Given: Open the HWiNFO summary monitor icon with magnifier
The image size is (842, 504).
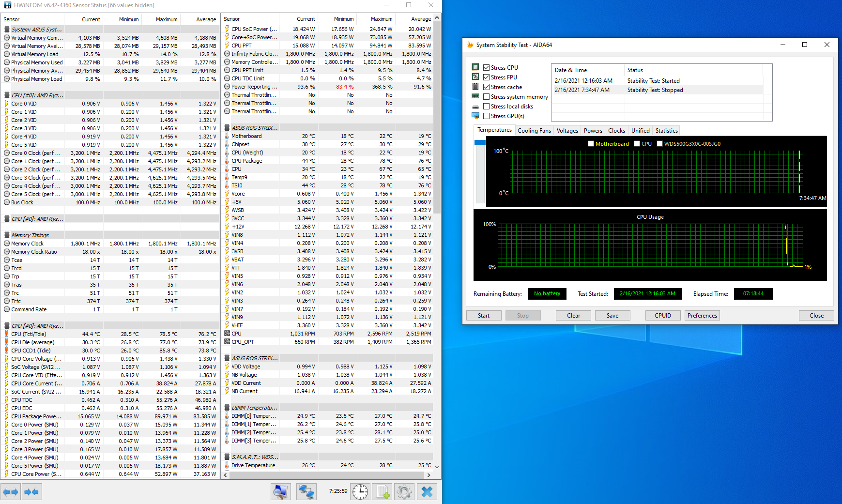Looking at the screenshot, I should click(280, 492).
